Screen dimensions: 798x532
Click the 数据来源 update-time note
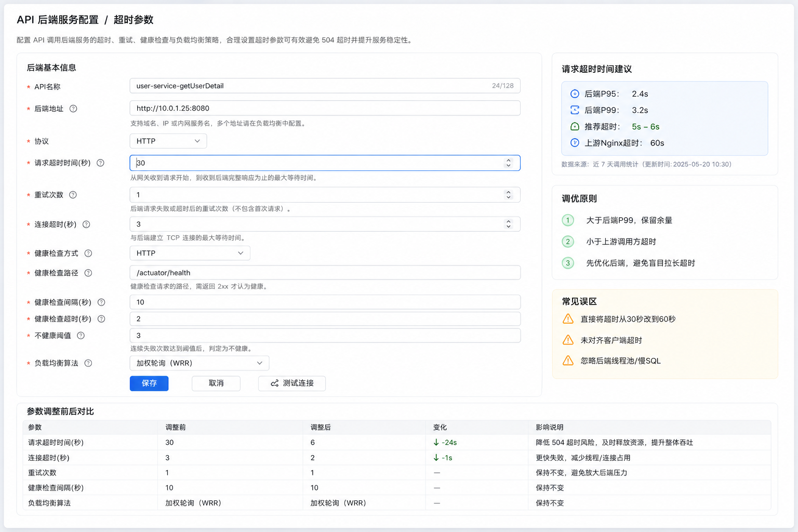coord(646,164)
